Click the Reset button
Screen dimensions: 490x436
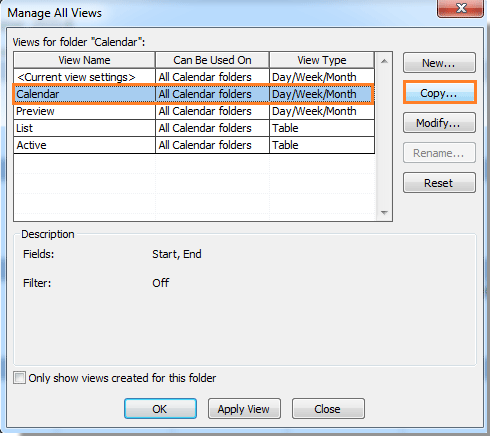(439, 183)
